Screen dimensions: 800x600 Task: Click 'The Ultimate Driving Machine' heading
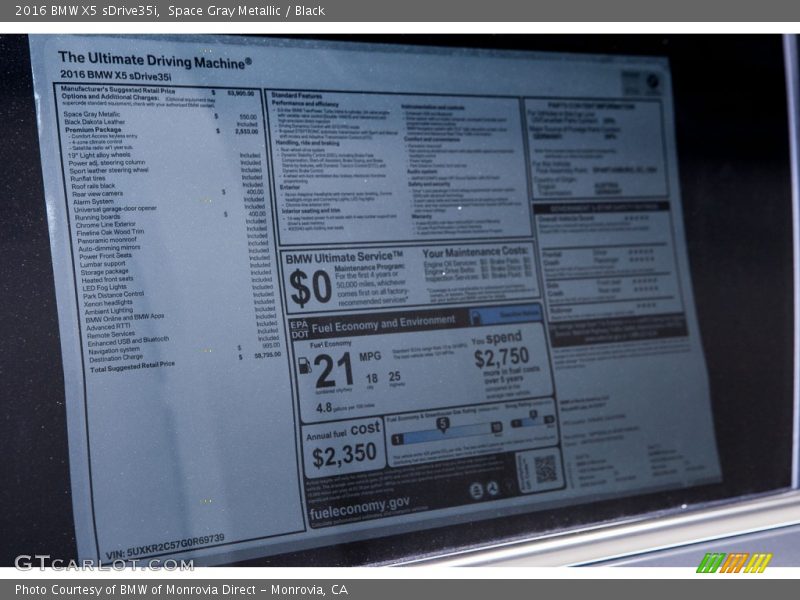click(x=154, y=59)
